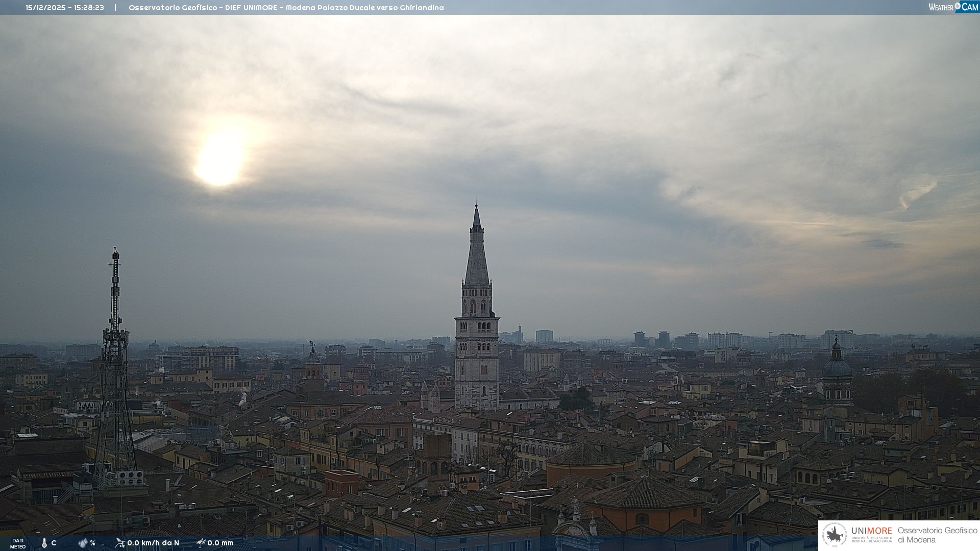Click the 0.0 mm rainfall reading
Screen dimensions: 980x551
pyautogui.click(x=220, y=543)
